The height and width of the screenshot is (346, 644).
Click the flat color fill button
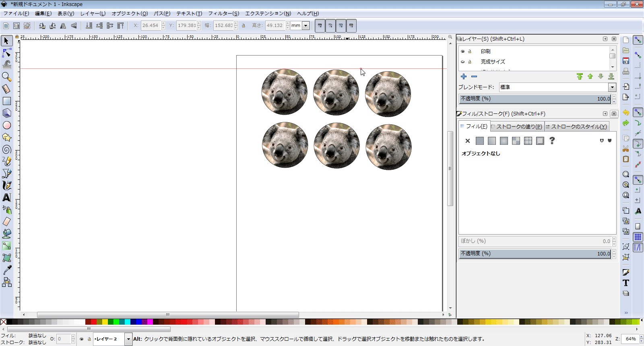point(479,141)
